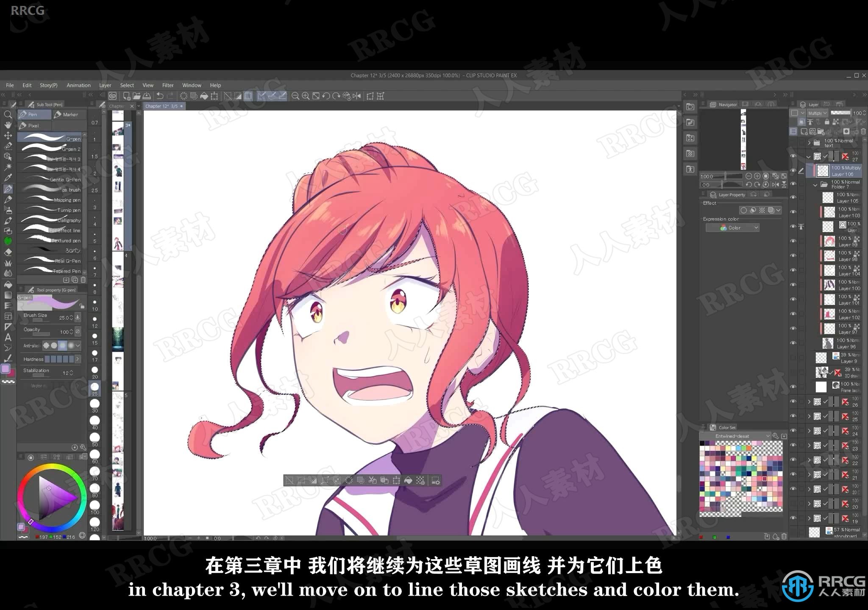
Task: Select the Zoom magnifier tool
Action: click(x=8, y=114)
